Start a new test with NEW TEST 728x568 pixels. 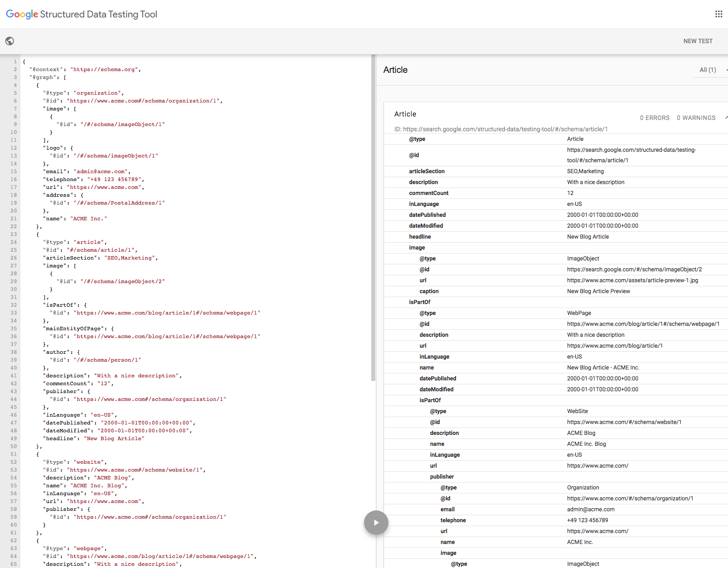tap(697, 41)
